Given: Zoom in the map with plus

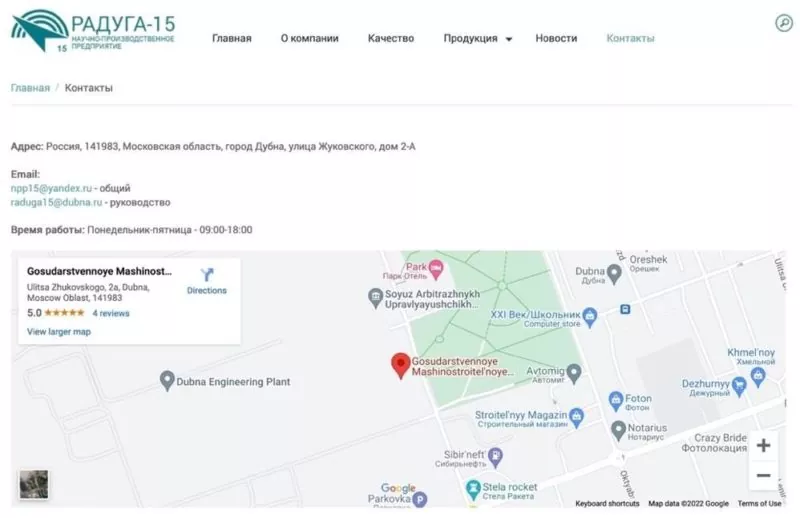Looking at the screenshot, I should (x=763, y=446).
